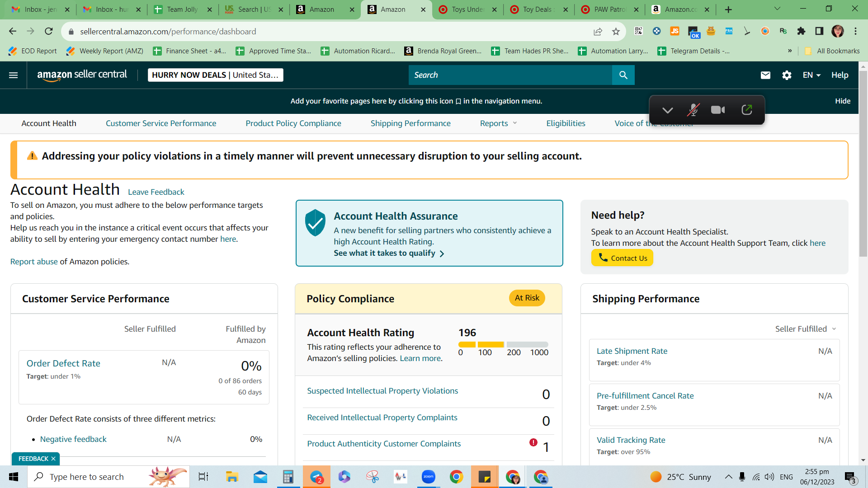Go back to the previous page

click(13, 31)
